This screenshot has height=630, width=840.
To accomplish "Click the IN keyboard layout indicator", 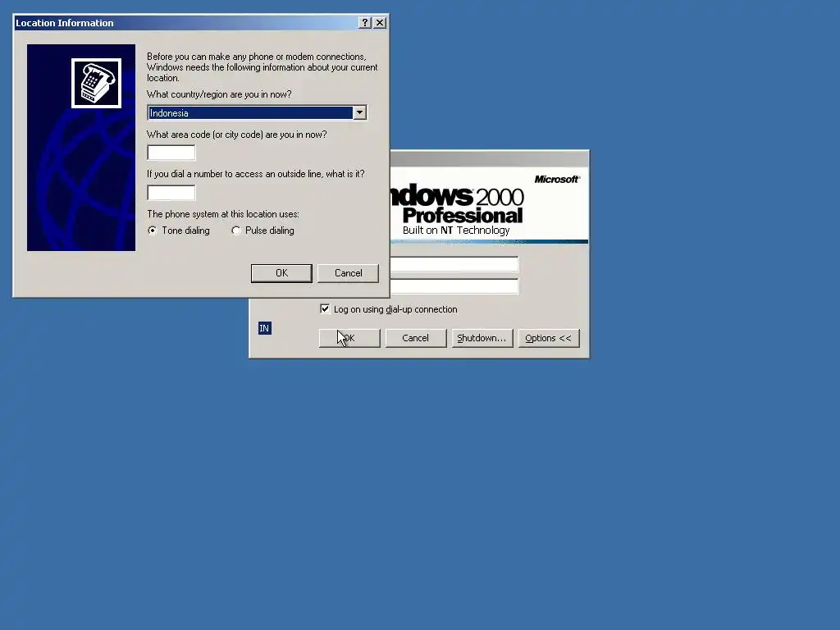I will 265,328.
